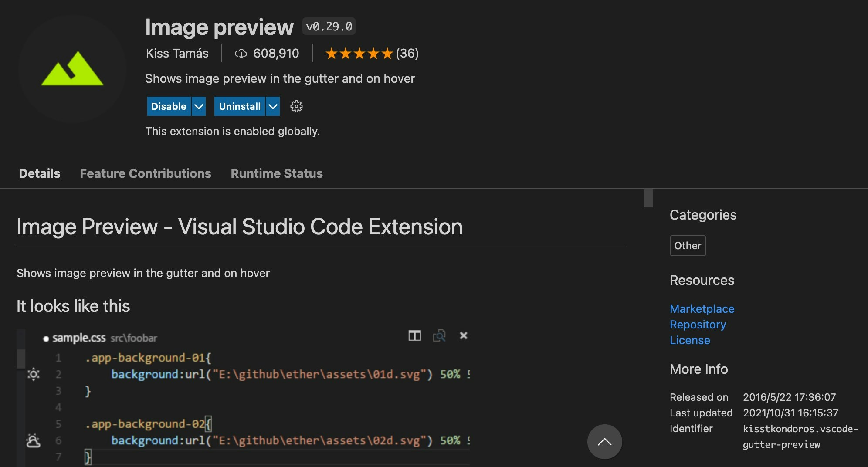Screen dimensions: 868x467
Task: Click 'This extension is enabled globally.' text
Action: (x=233, y=132)
